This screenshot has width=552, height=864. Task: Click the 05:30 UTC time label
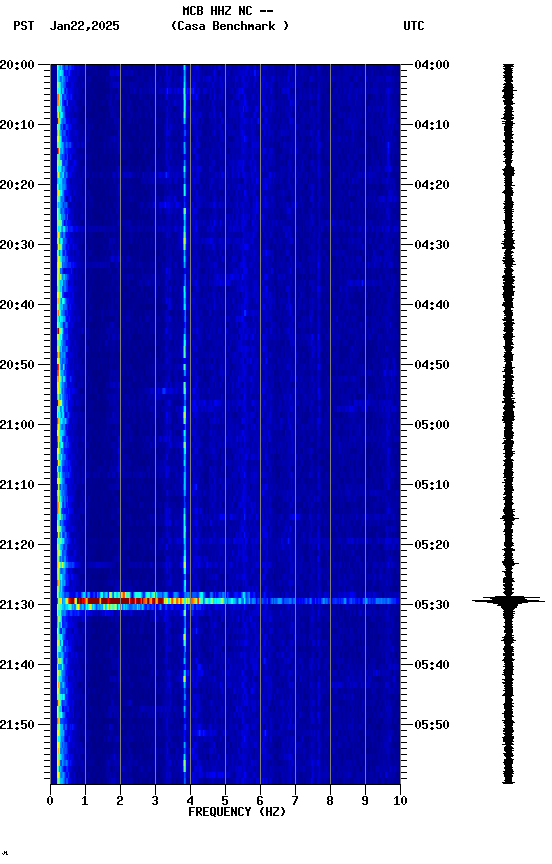(x=432, y=606)
